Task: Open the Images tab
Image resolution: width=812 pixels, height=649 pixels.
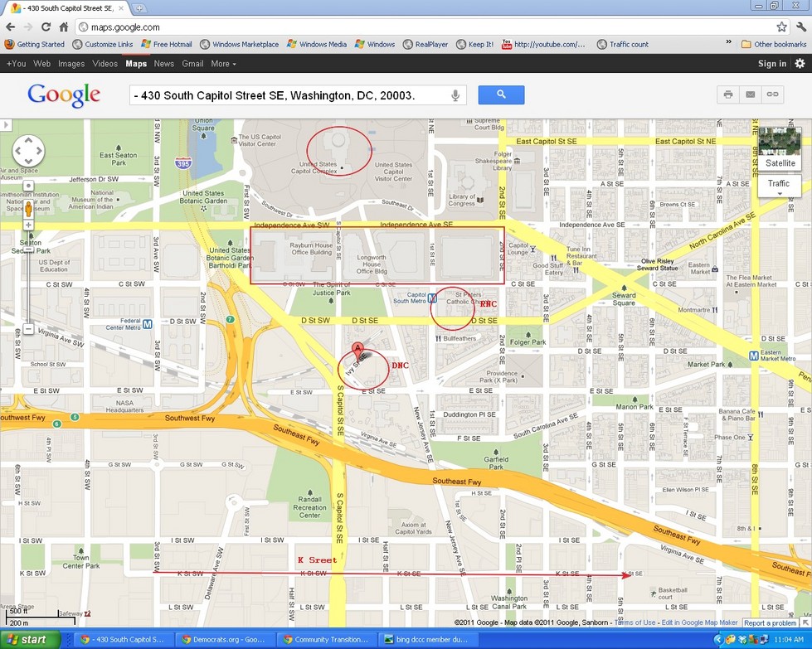Action: (x=71, y=63)
